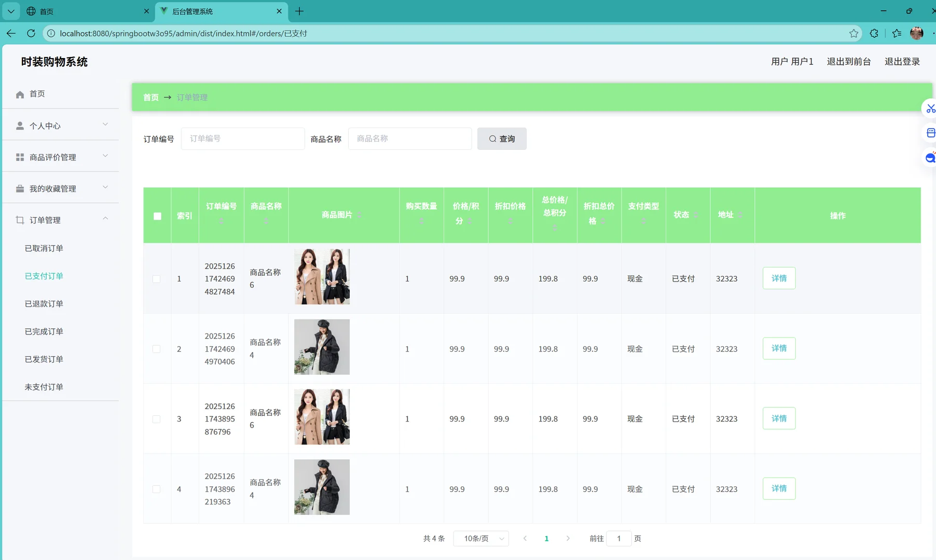Viewport: 936px width, 560px height.
Task: Select page 1 in the pagination
Action: coord(546,538)
